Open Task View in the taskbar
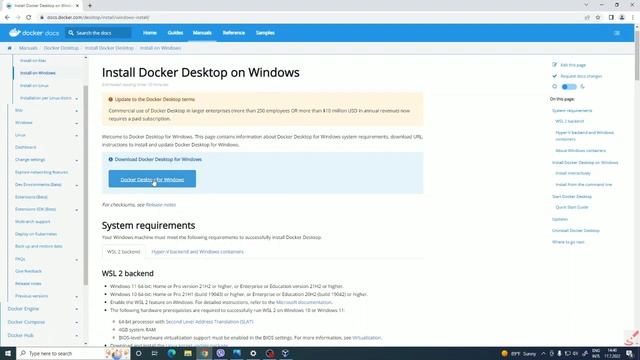This screenshot has width=640, height=360. pos(155,353)
